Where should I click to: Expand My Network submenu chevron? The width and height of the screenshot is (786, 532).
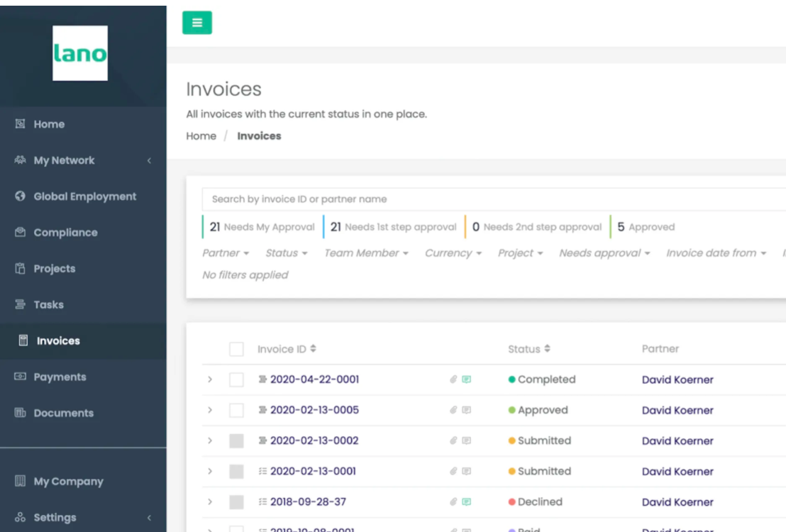pos(150,160)
